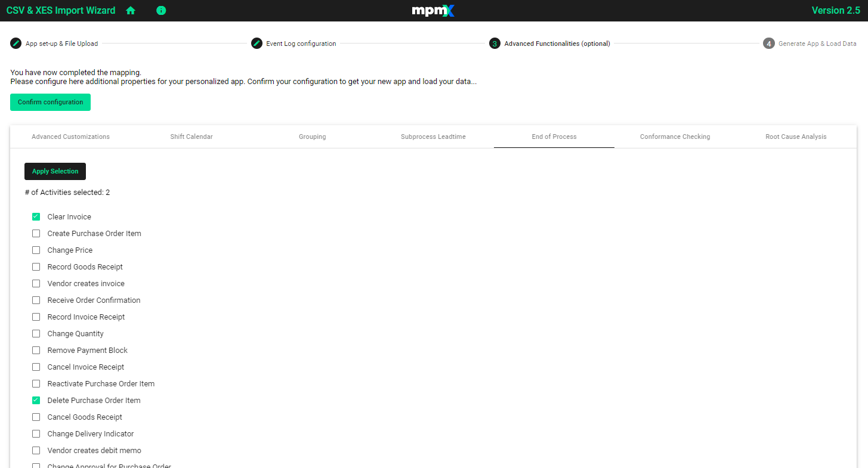This screenshot has width=868, height=468.
Task: Check Cancel Invoice Receipt checkbox
Action: (36, 367)
